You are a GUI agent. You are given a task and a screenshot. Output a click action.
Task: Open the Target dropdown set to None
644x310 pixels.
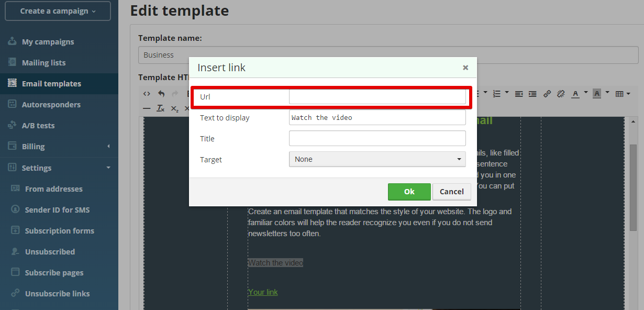click(x=377, y=159)
